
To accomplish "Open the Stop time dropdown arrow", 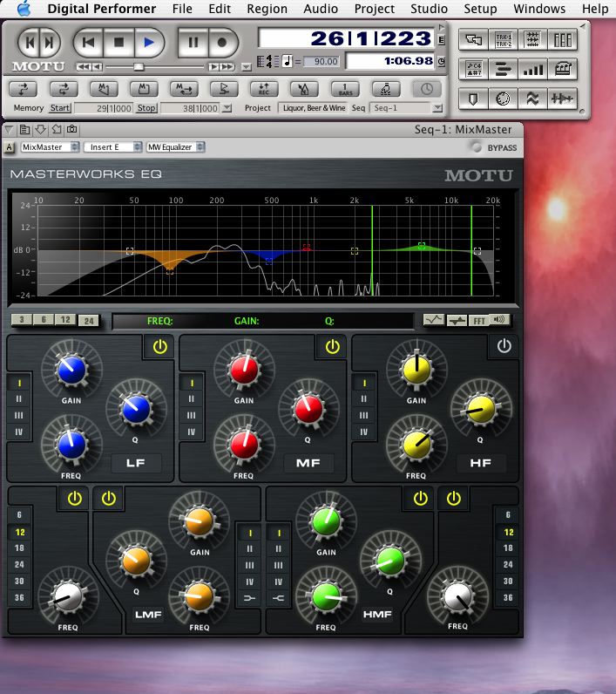I will click(x=227, y=108).
